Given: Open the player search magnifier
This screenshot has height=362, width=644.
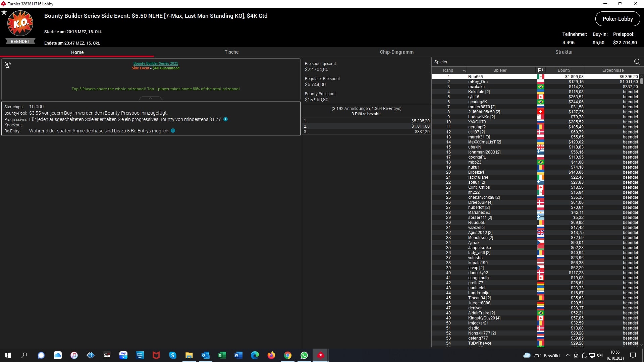Looking at the screenshot, I should (637, 62).
